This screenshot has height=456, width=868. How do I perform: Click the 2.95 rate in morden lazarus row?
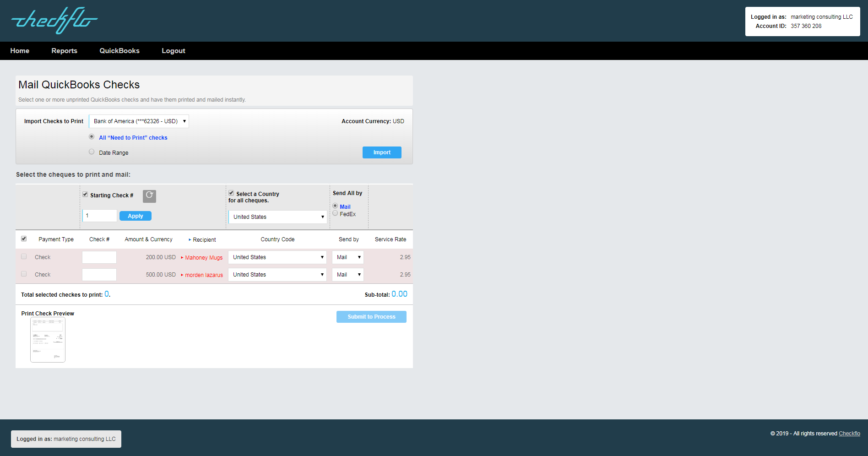coord(405,275)
